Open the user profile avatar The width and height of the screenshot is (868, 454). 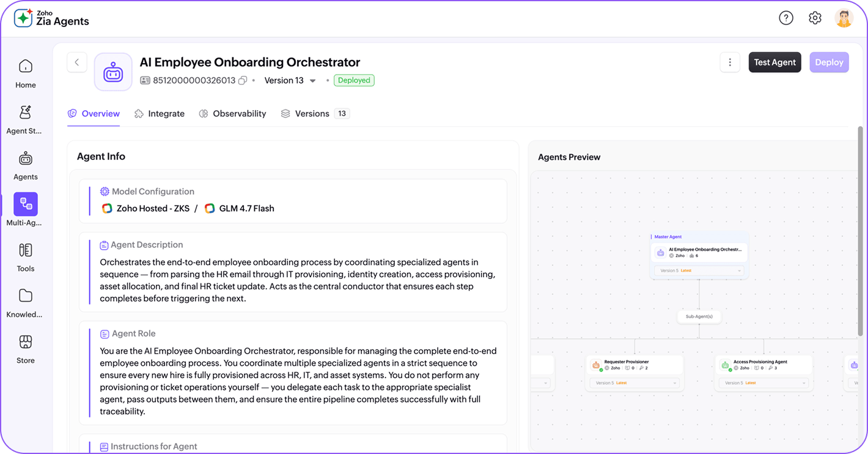(x=844, y=18)
